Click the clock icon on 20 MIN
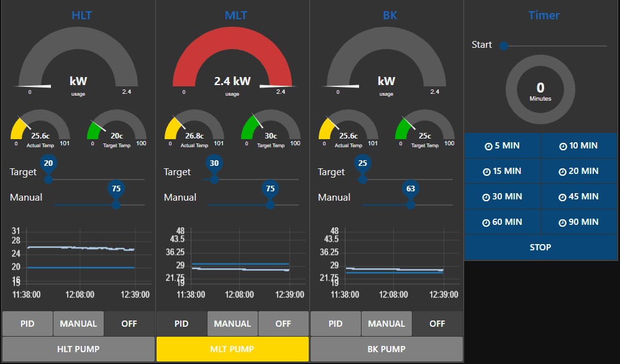 563,171
